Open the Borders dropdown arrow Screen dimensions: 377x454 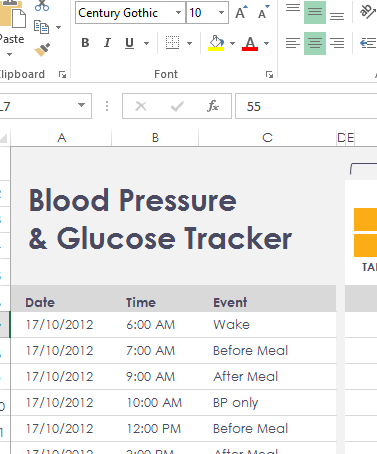(x=189, y=43)
